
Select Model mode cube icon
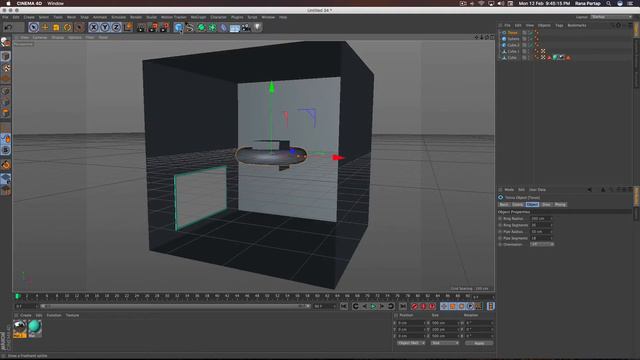[5, 56]
